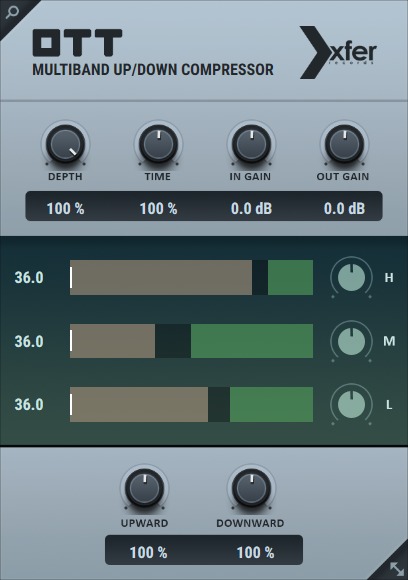Click the Out Gain knob
This screenshot has height=580, width=408.
pos(344,144)
